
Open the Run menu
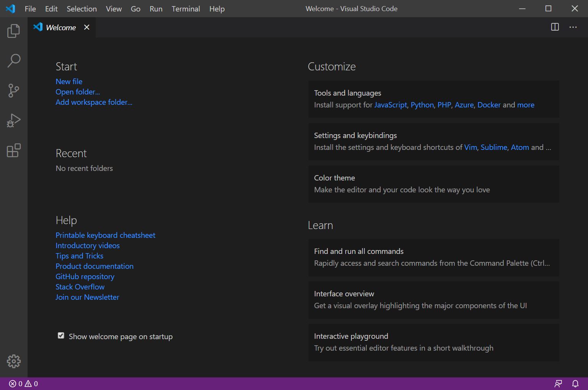pyautogui.click(x=156, y=9)
